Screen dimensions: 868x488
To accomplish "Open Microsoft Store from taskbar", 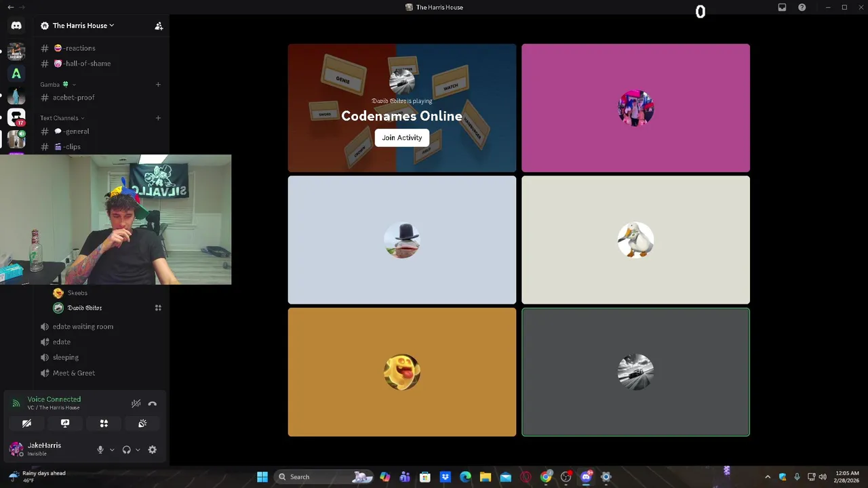I will 425,477.
